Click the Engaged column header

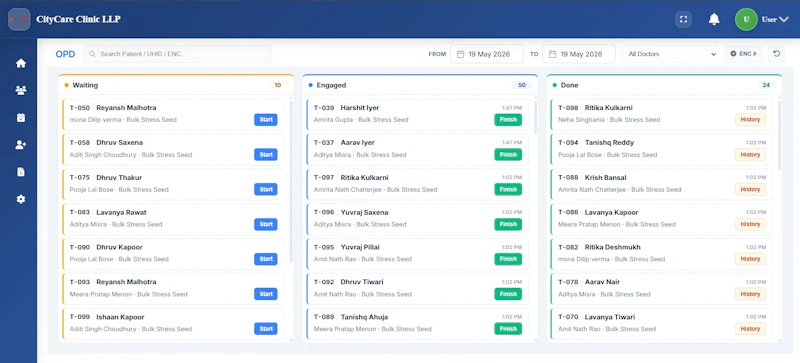pyautogui.click(x=420, y=85)
